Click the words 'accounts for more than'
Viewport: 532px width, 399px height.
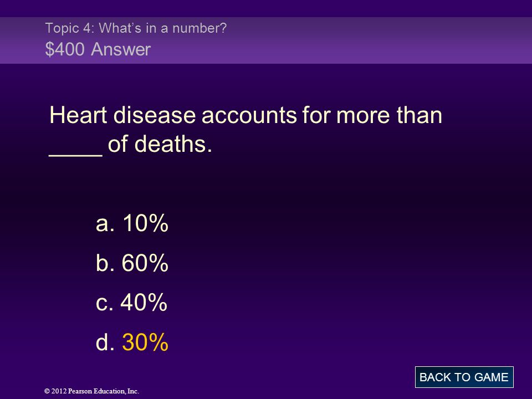coord(321,115)
